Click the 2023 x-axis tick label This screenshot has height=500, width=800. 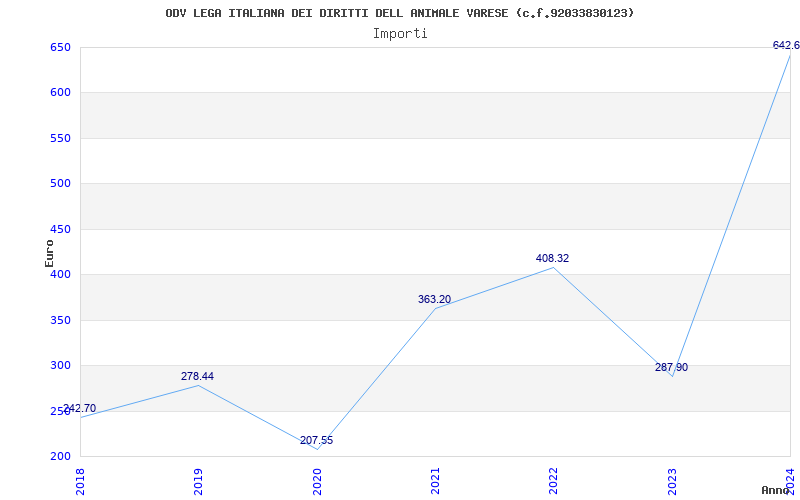(x=672, y=481)
